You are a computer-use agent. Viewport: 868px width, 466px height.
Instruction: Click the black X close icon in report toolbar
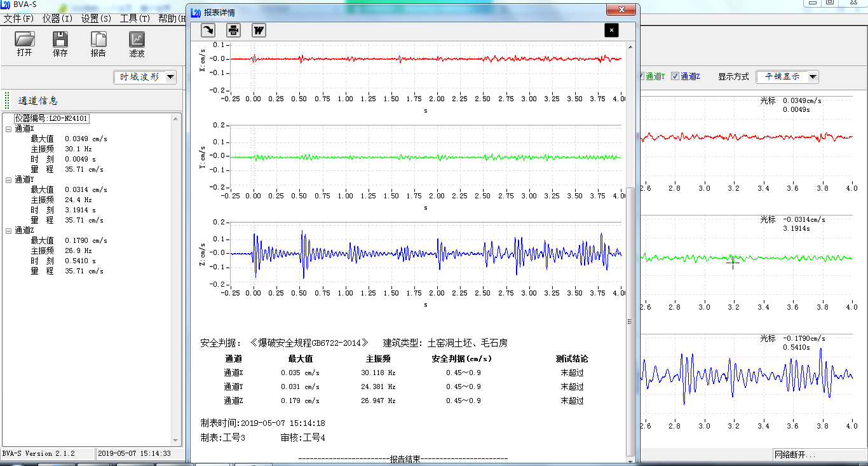[611, 30]
